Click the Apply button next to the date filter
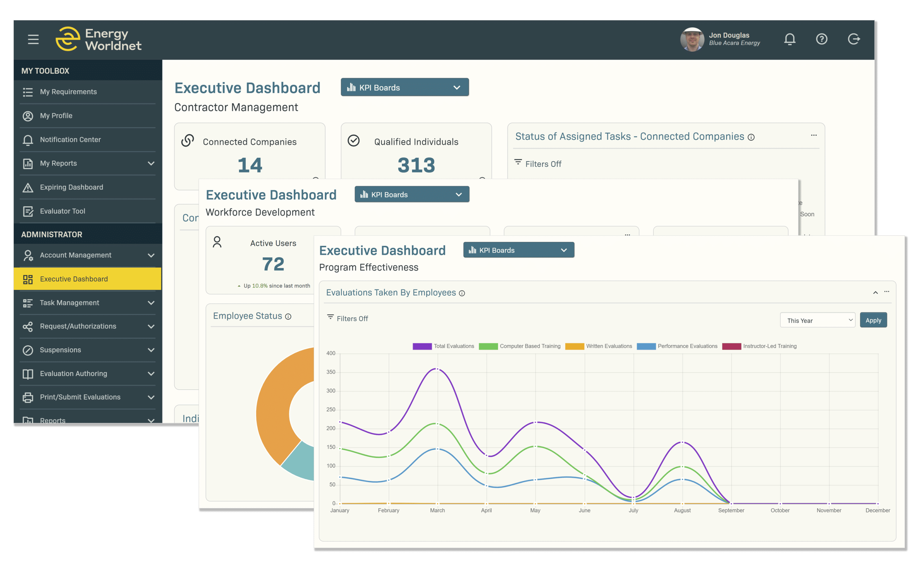The width and height of the screenshot is (924, 565). 873,320
